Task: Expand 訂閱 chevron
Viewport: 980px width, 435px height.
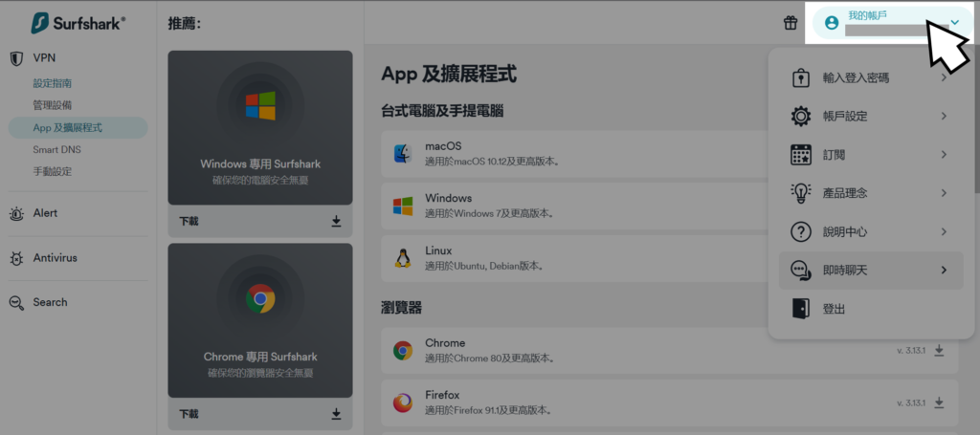Action: pos(944,155)
